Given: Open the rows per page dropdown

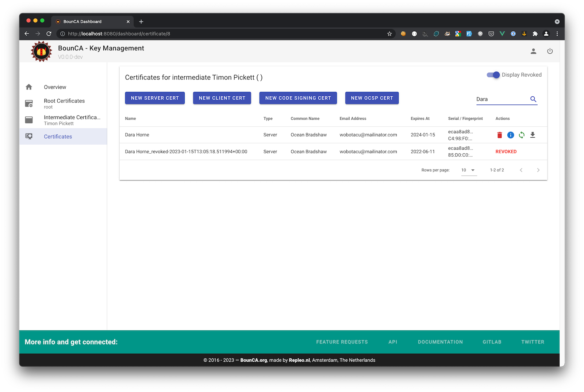Looking at the screenshot, I should tap(469, 170).
